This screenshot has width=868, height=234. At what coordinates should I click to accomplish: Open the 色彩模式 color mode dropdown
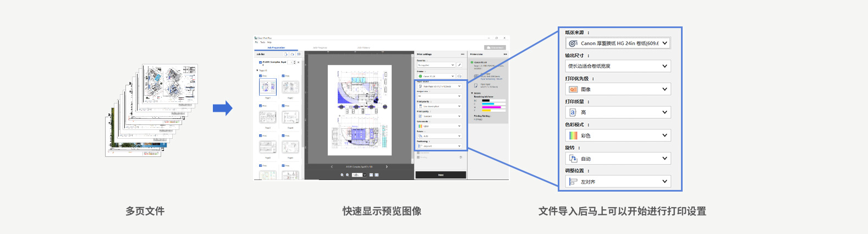click(x=618, y=135)
